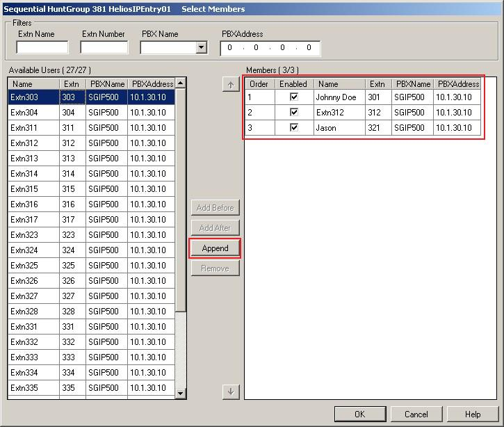Screen dimensions: 504x427
Task: Click OK to confirm members
Action: point(359,414)
